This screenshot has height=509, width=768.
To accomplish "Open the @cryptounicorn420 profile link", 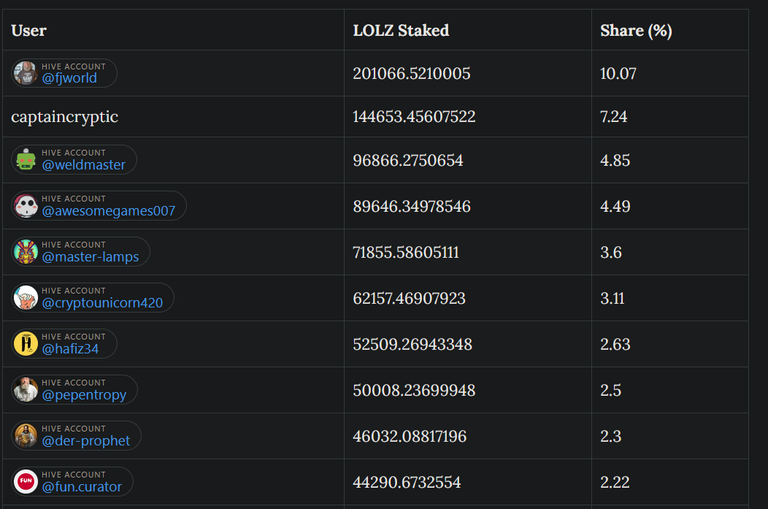I will coord(102,303).
